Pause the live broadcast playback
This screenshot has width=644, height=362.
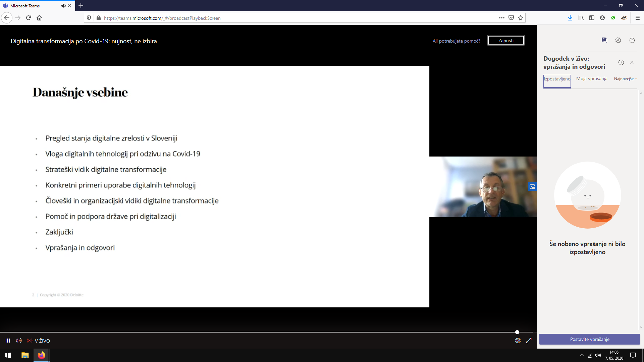tap(8, 341)
